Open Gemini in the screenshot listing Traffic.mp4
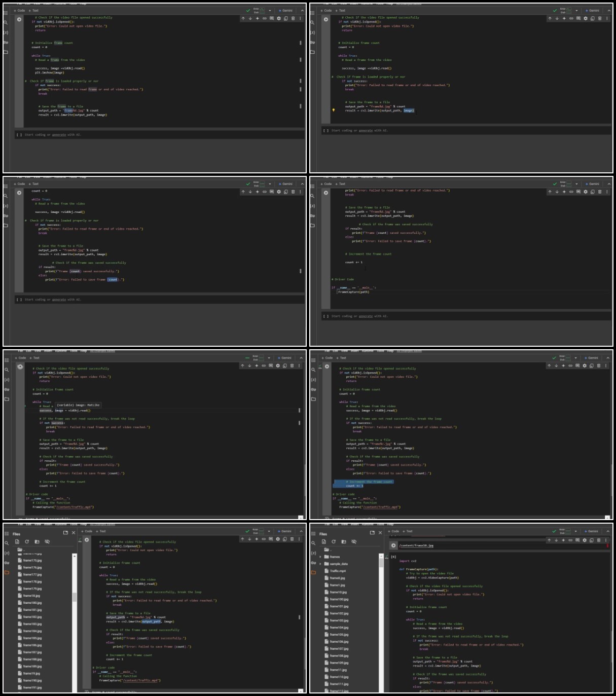This screenshot has height=696, width=616. [592, 531]
